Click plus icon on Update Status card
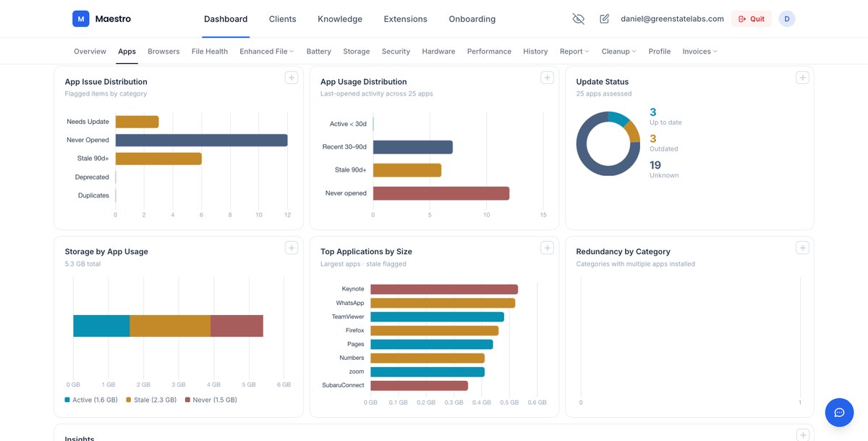The width and height of the screenshot is (868, 441). [802, 77]
